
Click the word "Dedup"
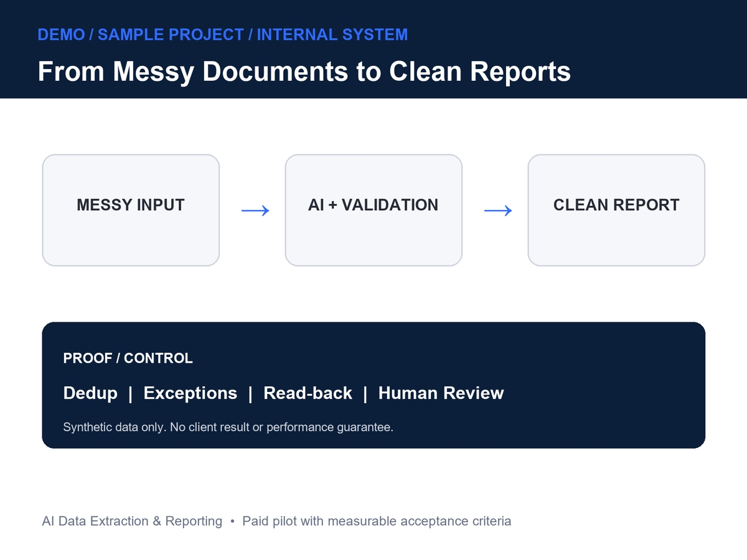[x=90, y=393]
